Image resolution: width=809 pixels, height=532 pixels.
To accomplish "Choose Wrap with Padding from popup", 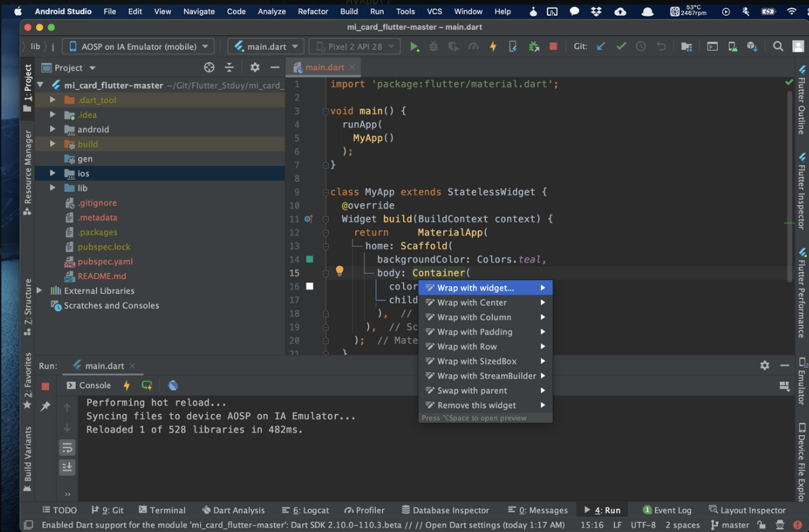I will (485, 332).
